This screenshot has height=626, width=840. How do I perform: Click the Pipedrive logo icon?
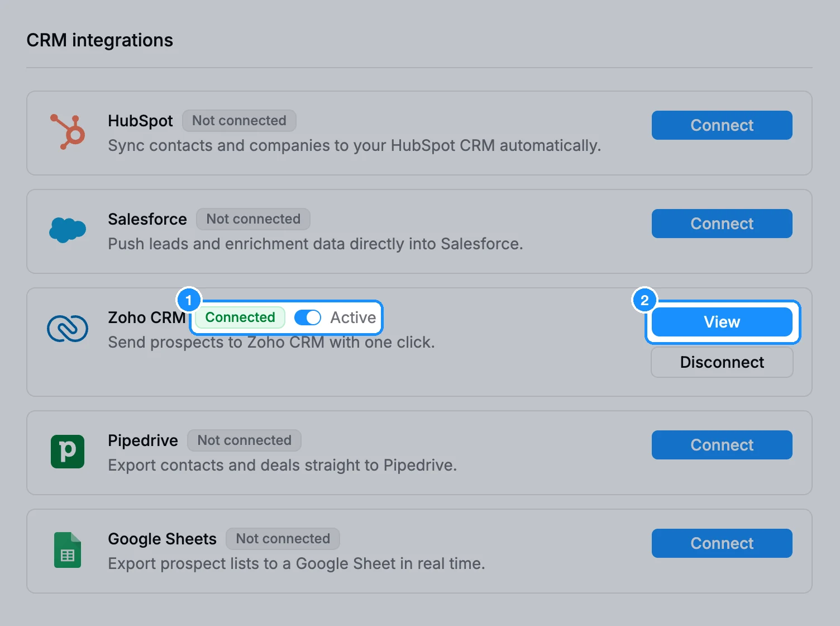[68, 452]
